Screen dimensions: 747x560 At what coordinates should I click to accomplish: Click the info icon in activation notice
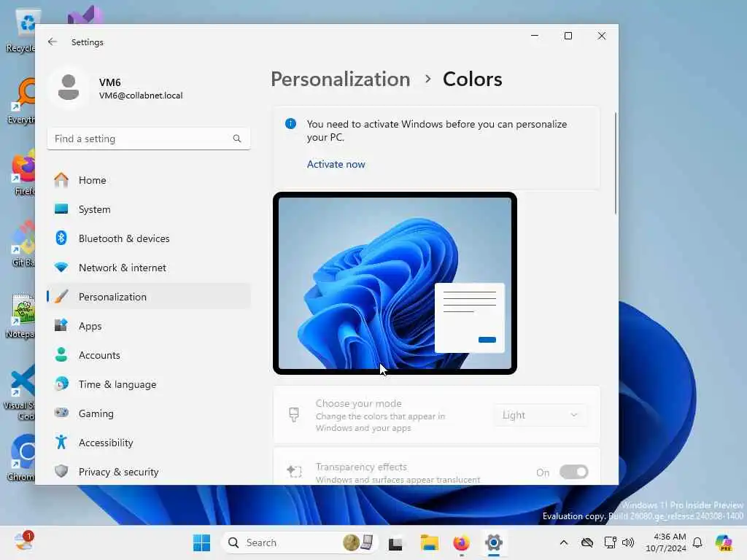[290, 124]
